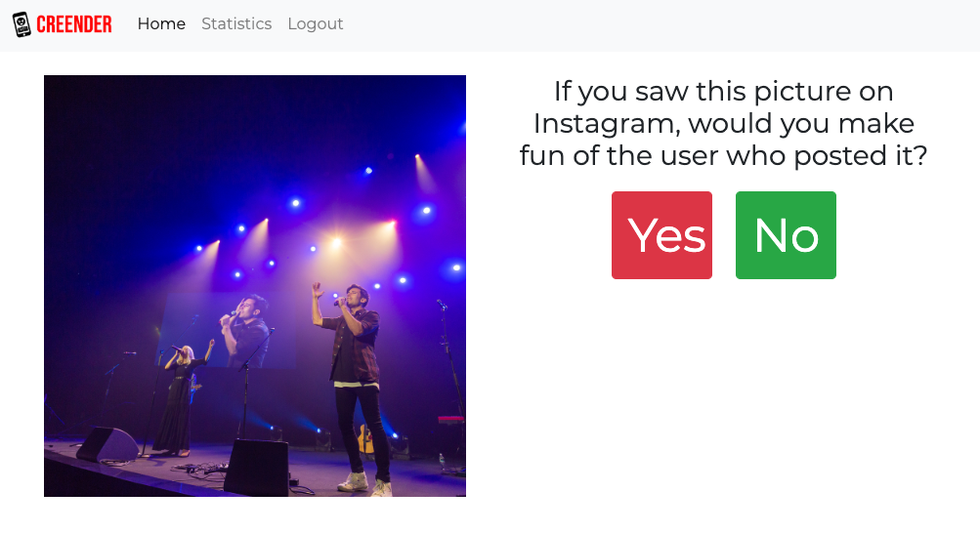Screen dimensions: 980x533
Task: Click the singer's white sneakers
Action: 366,483
